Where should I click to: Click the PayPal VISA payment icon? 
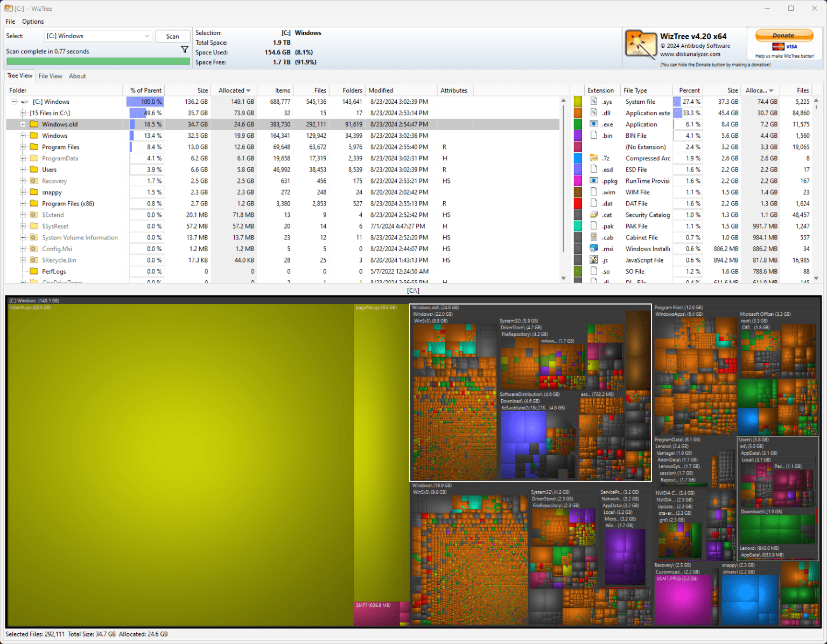click(784, 46)
